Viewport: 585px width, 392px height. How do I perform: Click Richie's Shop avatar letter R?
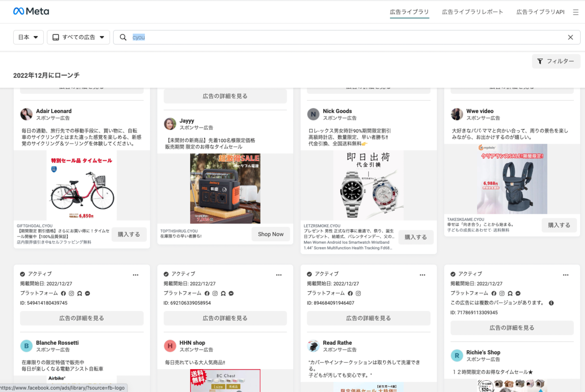click(457, 355)
